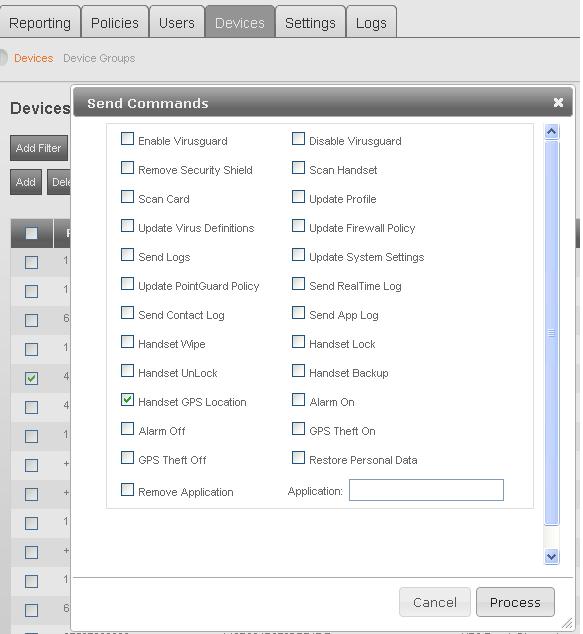Image resolution: width=583 pixels, height=634 pixels.
Task: Click the Cancel button
Action: pos(435,602)
